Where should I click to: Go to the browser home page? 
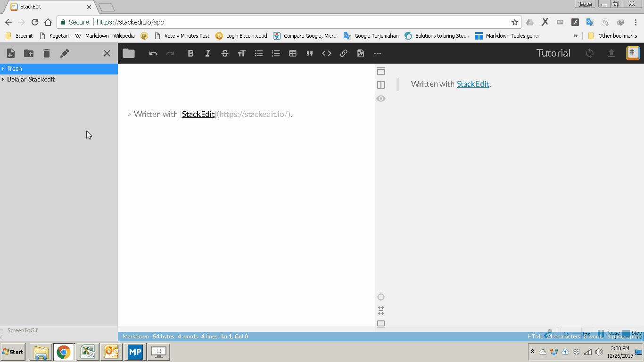tap(48, 22)
